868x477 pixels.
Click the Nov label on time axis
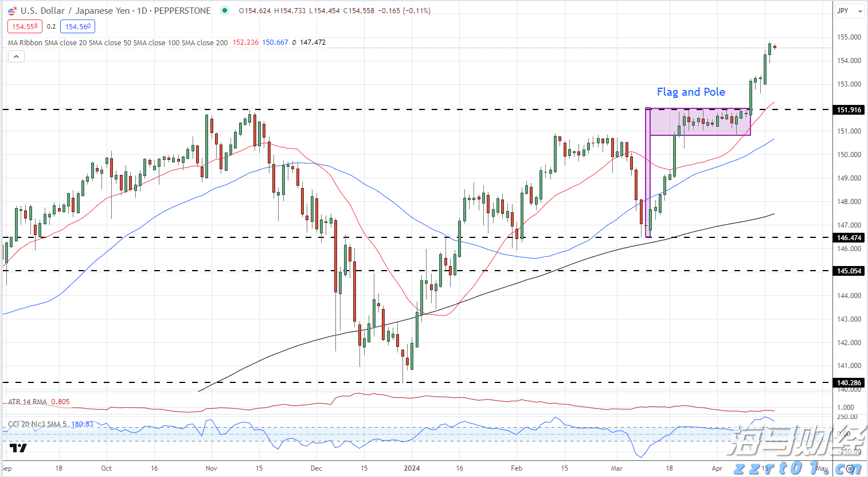[x=212, y=468]
